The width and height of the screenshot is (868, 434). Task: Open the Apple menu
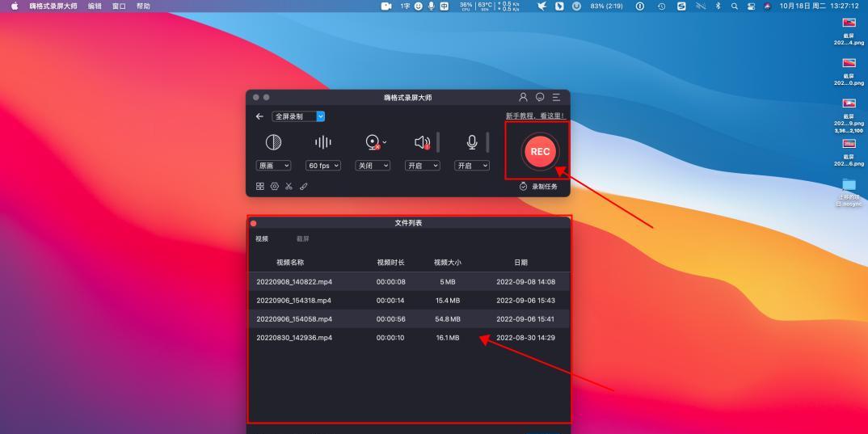(x=15, y=6)
